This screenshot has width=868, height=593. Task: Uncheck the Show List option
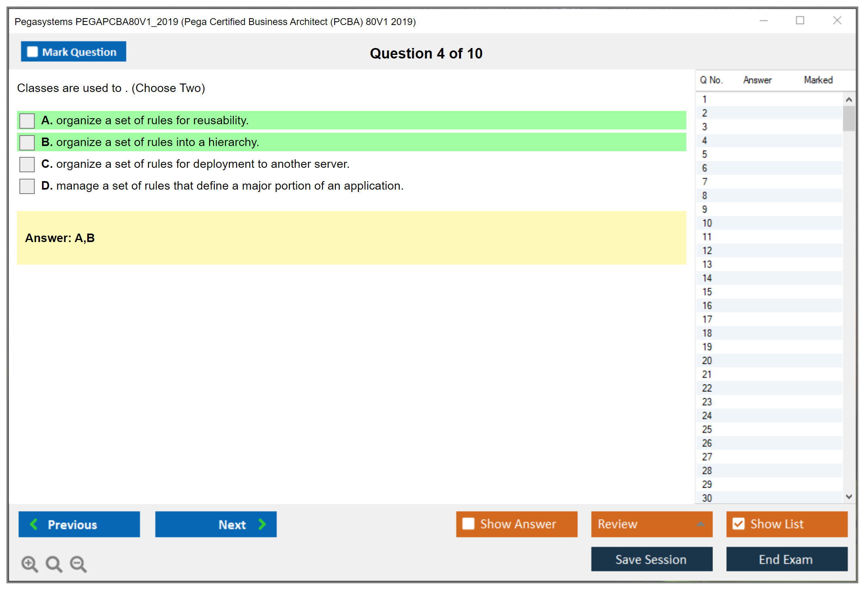(738, 524)
